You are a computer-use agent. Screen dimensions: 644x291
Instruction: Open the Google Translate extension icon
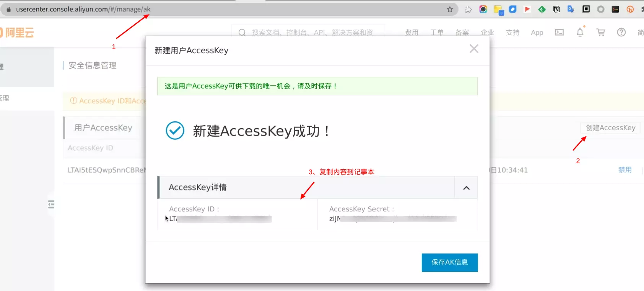pos(571,9)
